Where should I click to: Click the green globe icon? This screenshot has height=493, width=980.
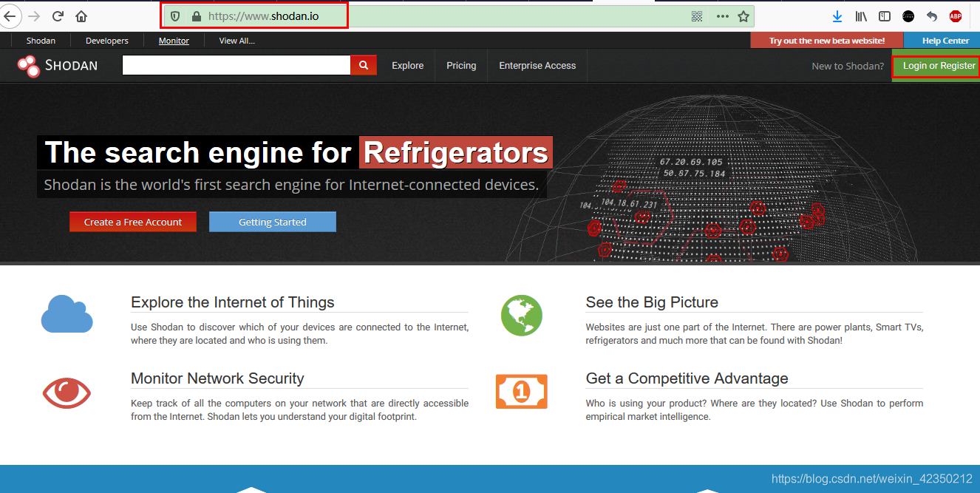[x=521, y=315]
